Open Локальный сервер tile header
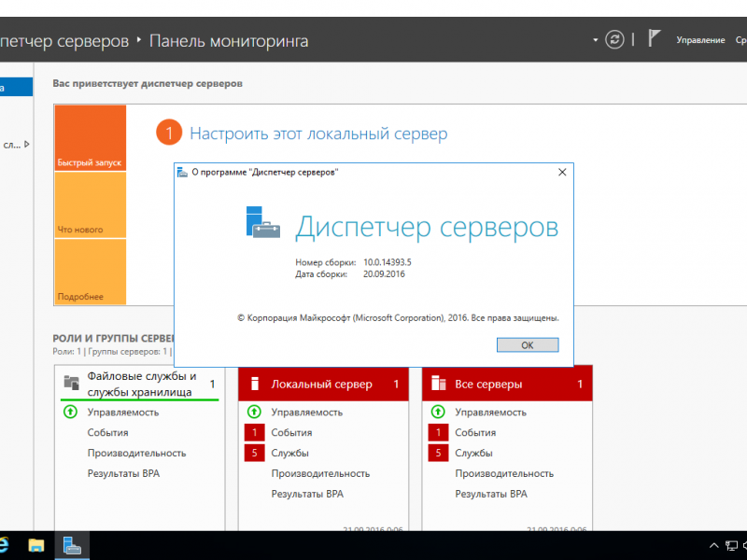Image resolution: width=747 pixels, height=560 pixels. point(323,384)
